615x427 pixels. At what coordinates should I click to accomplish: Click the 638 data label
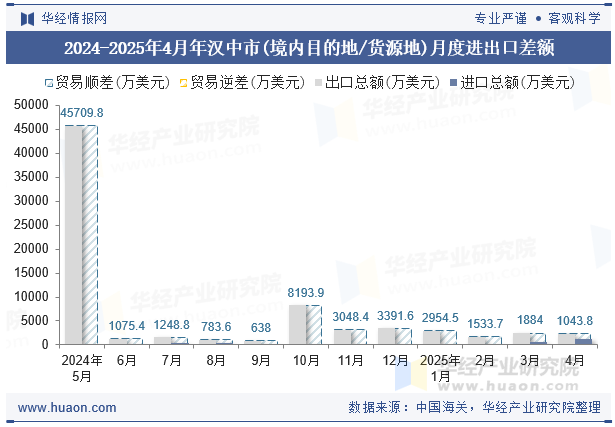(x=261, y=328)
